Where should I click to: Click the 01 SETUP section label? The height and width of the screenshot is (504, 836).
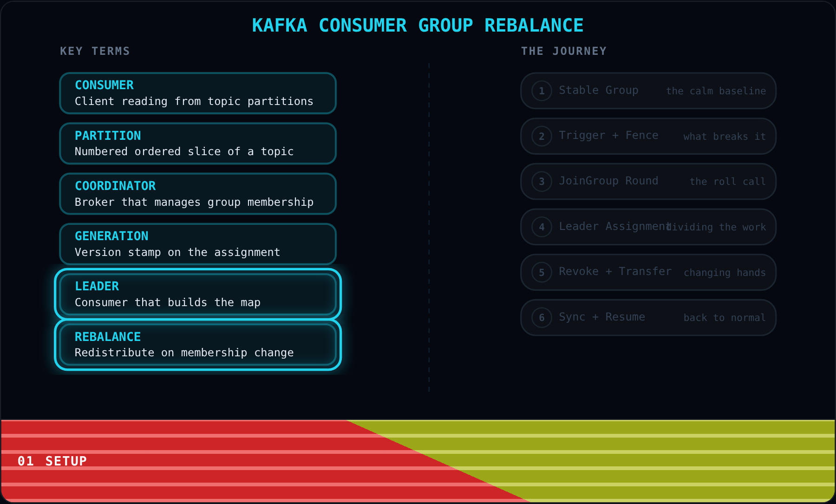52,461
